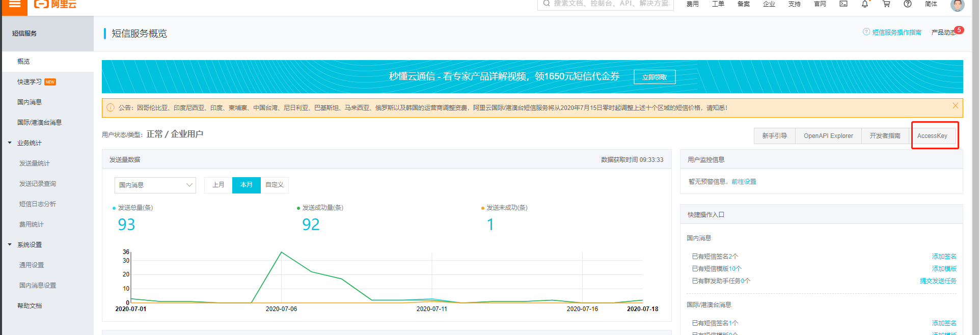Screen dimensions: 980x335
Task: Collapse the 系统设置 sidebar group
Action: (x=10, y=244)
